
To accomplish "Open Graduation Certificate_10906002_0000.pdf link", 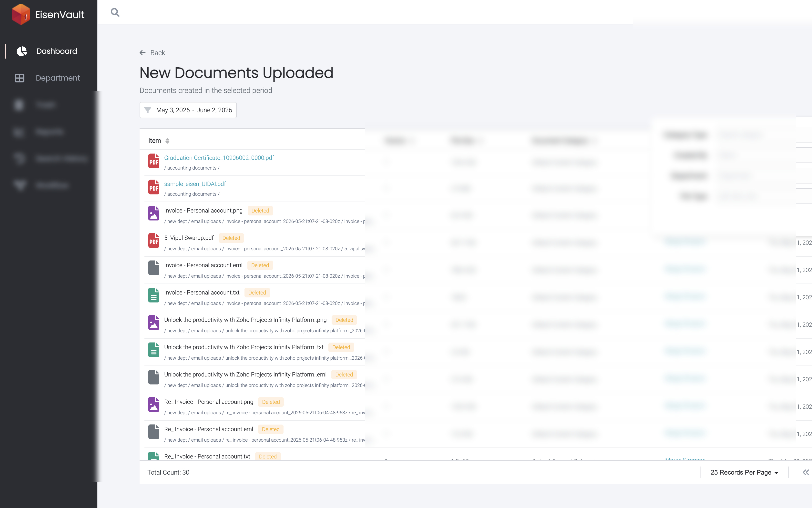I will click(219, 158).
